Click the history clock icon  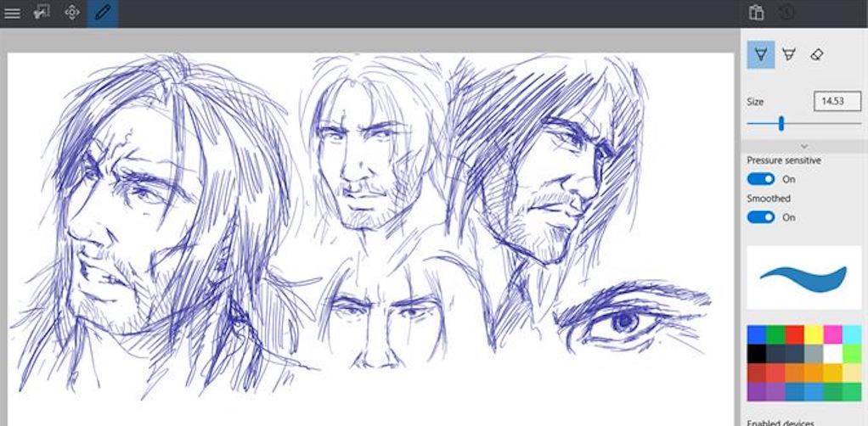pyautogui.click(x=786, y=13)
